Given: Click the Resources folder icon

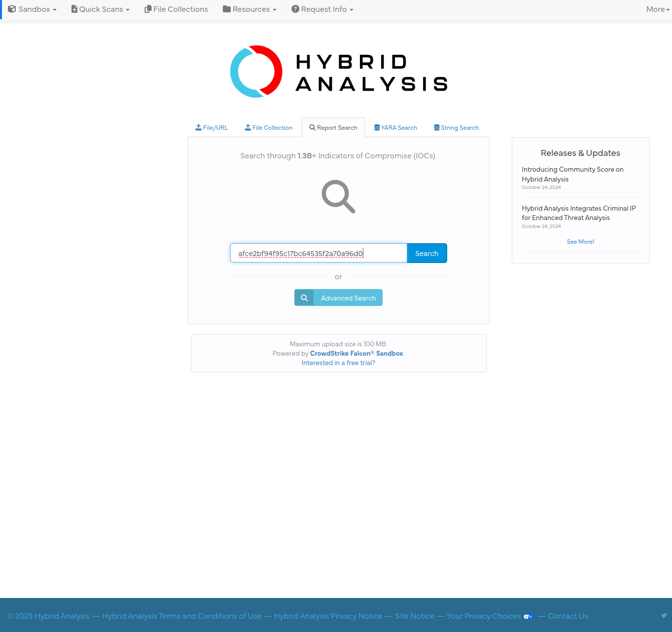Looking at the screenshot, I should pyautogui.click(x=227, y=9).
